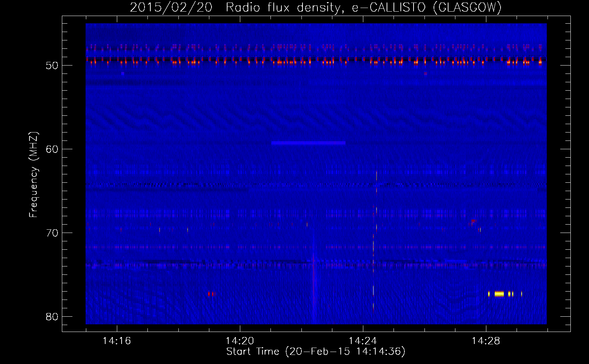589x364 pixels.
Task: Click the bright yellow burst near 78 MHz
Action: pyautogui.click(x=499, y=294)
